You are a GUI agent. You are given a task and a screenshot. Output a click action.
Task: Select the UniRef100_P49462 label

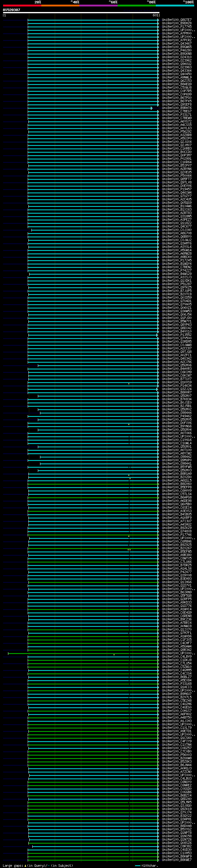pos(177,416)
